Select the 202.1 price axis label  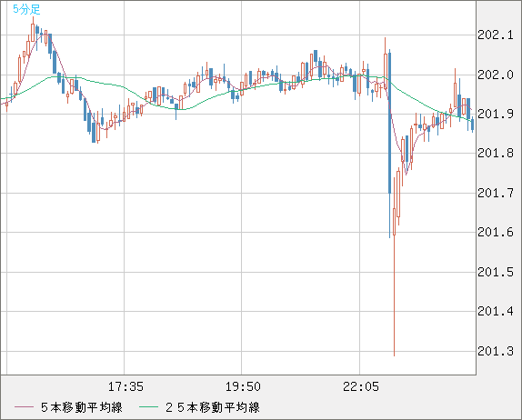pyautogui.click(x=496, y=35)
